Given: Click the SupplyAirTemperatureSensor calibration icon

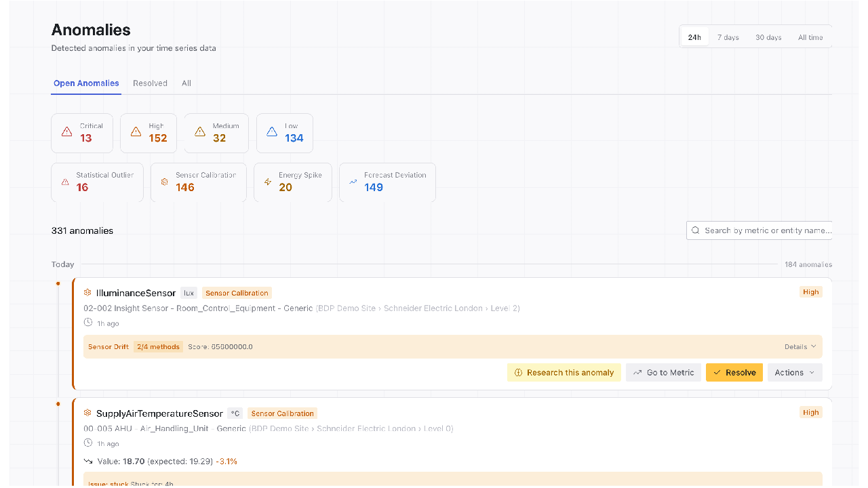Looking at the screenshot, I should coord(87,413).
